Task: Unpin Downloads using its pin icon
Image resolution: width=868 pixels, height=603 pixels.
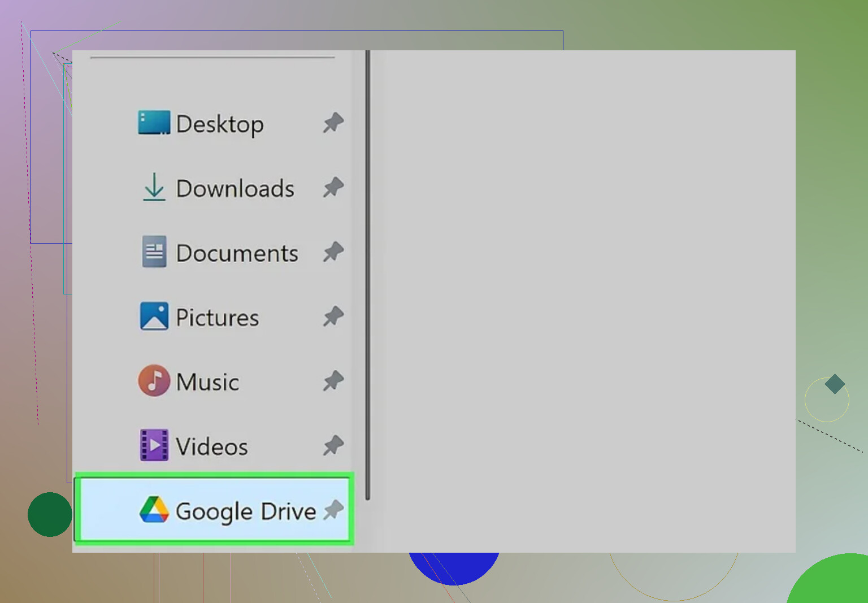Action: [x=333, y=187]
